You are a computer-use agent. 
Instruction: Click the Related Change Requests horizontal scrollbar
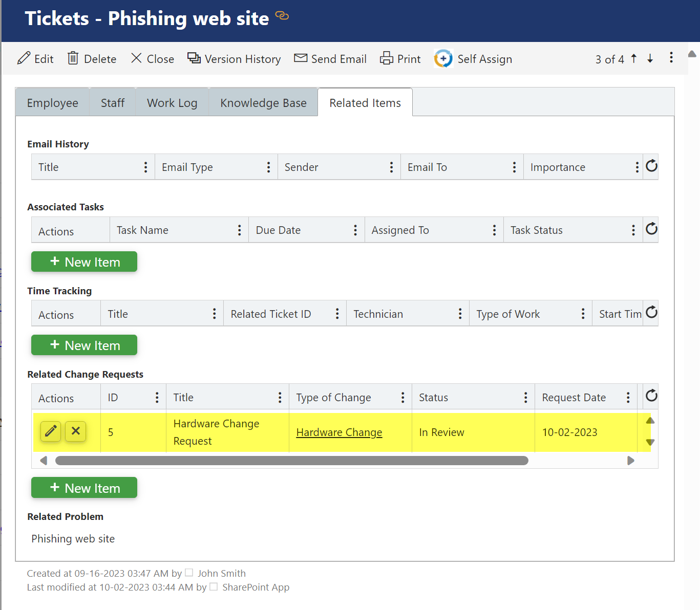click(x=291, y=461)
